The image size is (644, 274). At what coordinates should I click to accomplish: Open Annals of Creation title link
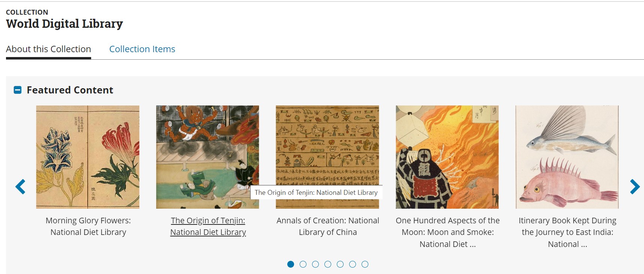328,226
